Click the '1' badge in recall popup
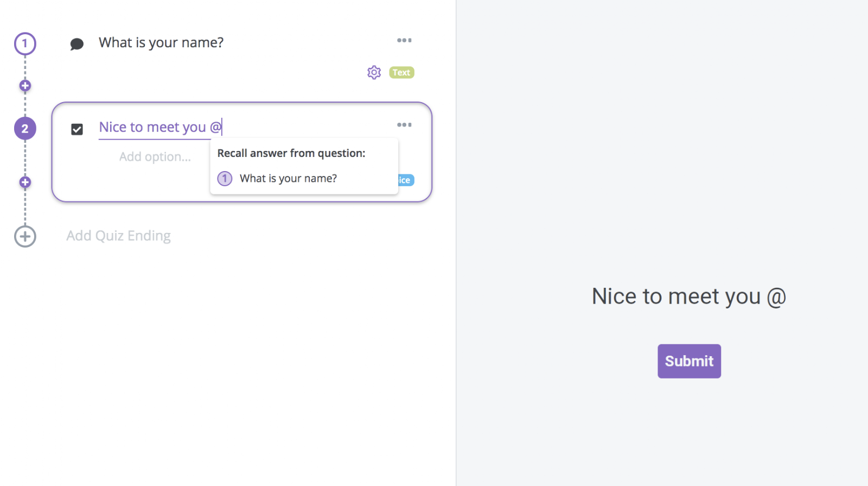868x486 pixels. coord(225,178)
